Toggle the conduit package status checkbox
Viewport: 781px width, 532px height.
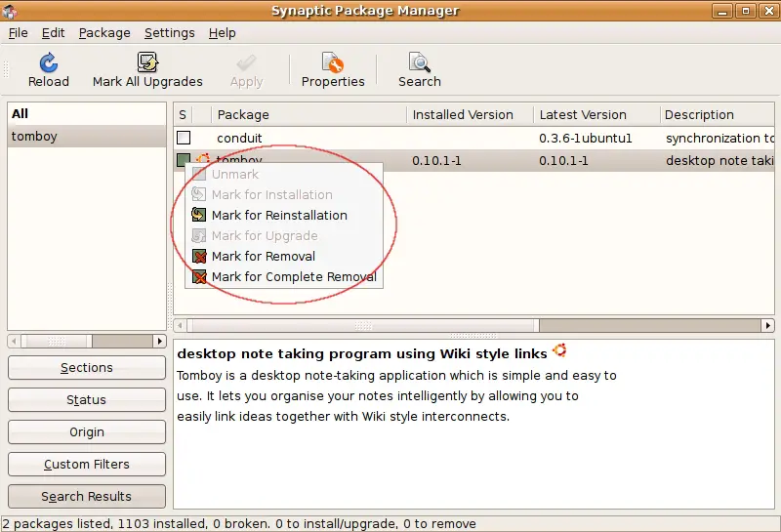click(x=184, y=138)
